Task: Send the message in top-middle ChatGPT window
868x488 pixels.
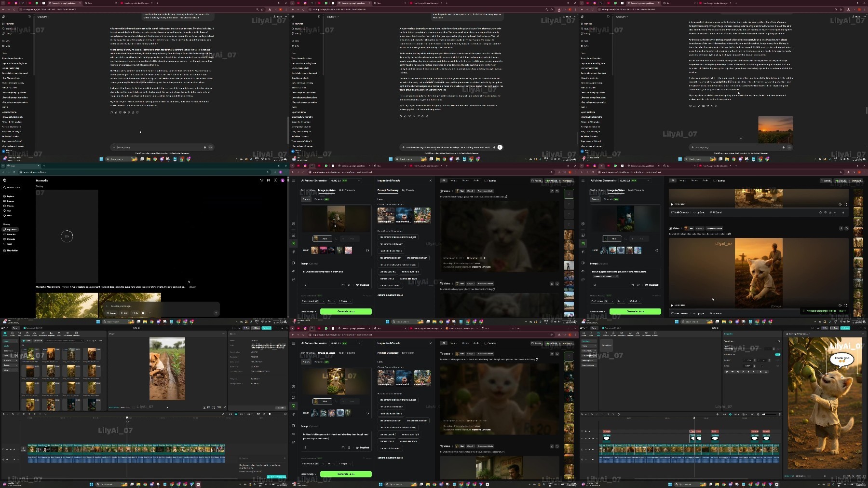Action: 500,147
